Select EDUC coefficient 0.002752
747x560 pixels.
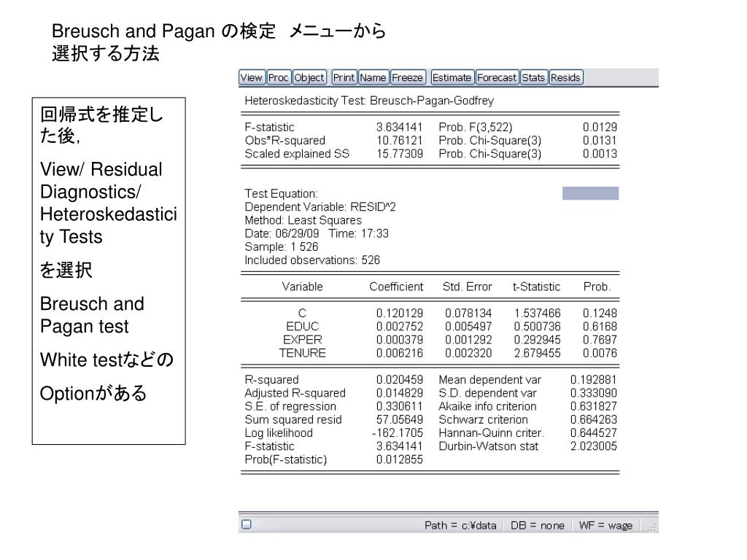[x=399, y=327]
